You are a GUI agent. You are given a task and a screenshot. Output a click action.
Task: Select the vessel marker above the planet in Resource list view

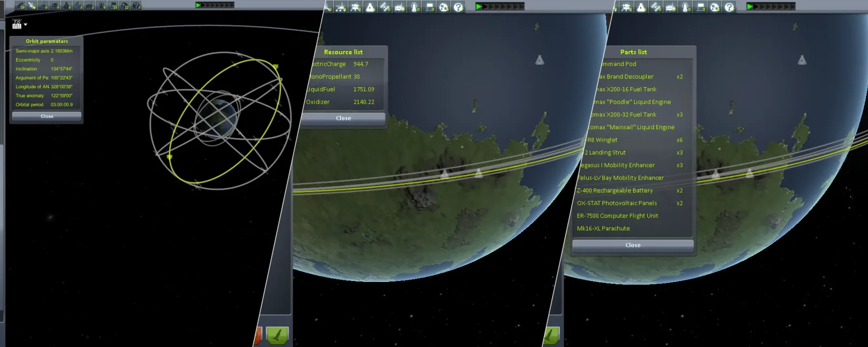(540, 60)
